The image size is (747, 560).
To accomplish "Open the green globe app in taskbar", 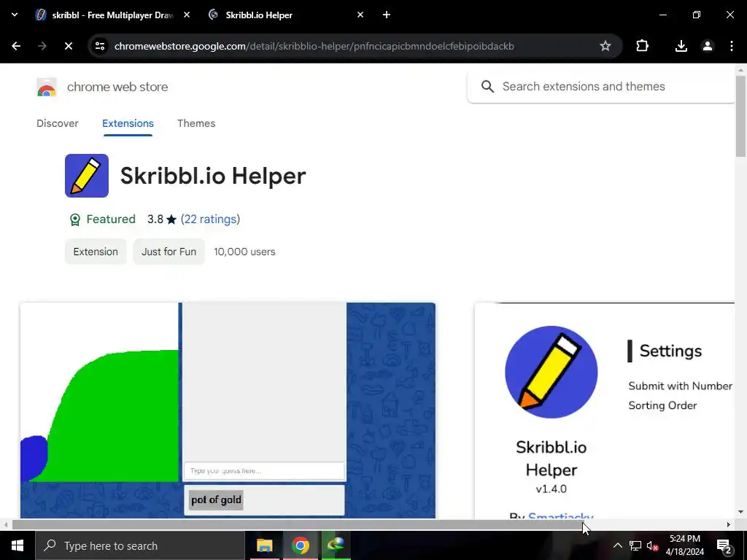I will (336, 545).
